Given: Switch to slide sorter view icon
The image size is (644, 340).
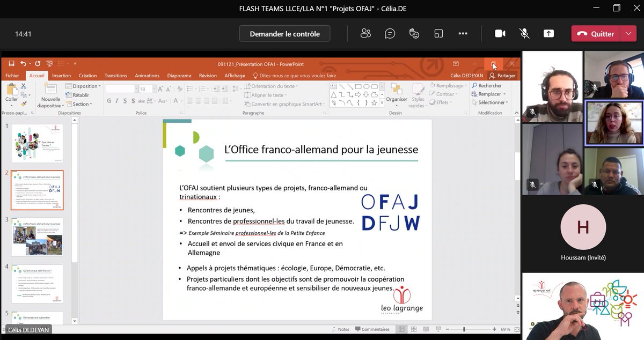Looking at the screenshot, I should click(x=414, y=329).
